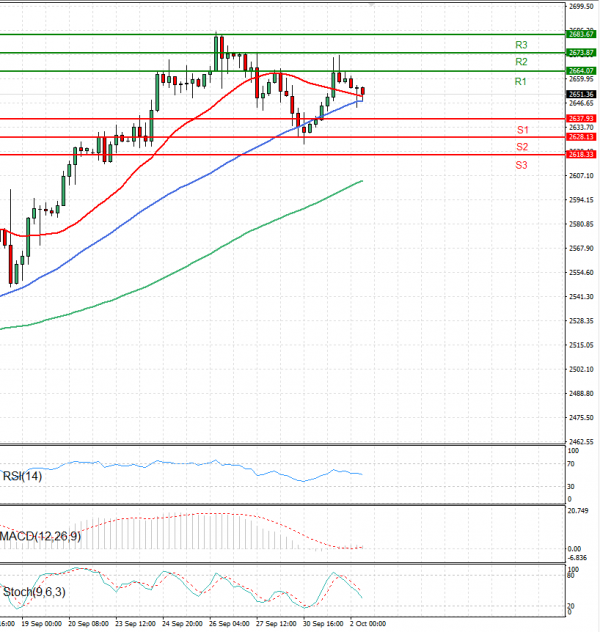Click the 30 Sep 16:00 time label
This screenshot has width=600, height=632.
tap(323, 624)
